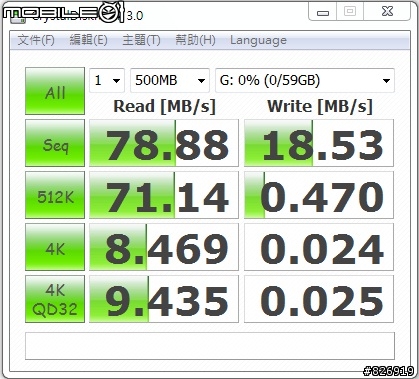Open the drive selector G: 0% (0/59GB)

click(x=305, y=80)
